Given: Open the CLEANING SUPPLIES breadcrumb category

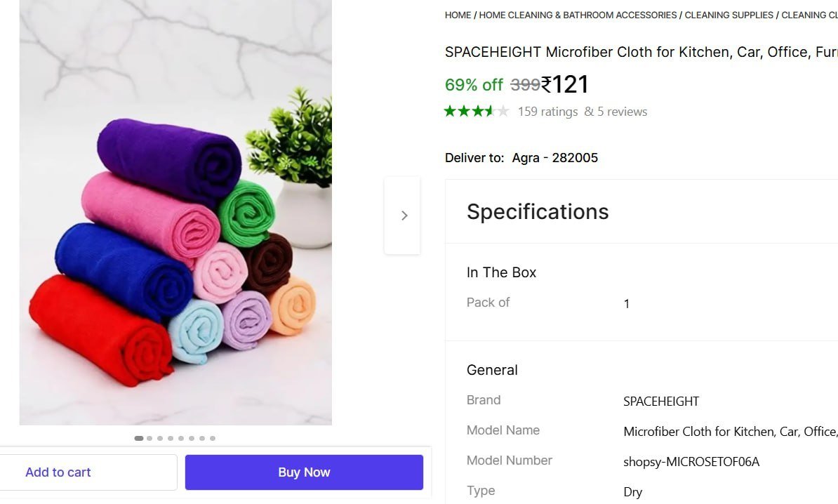Looking at the screenshot, I should pyautogui.click(x=729, y=15).
